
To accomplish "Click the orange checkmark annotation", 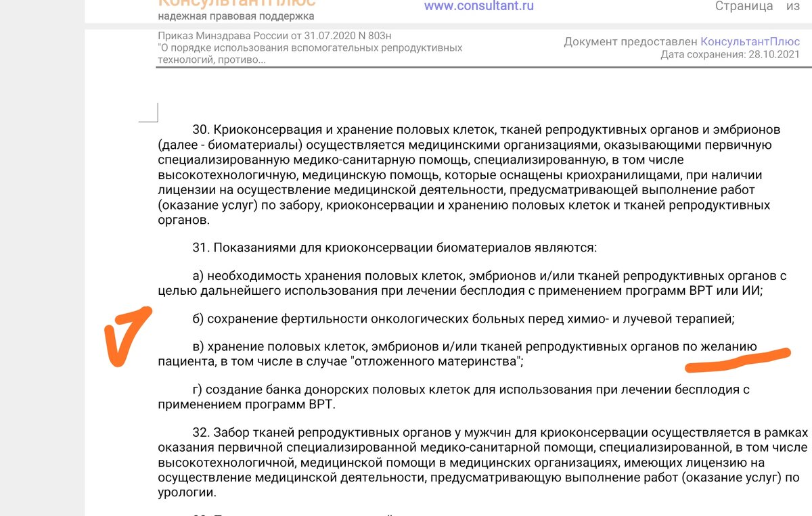I will 127,336.
